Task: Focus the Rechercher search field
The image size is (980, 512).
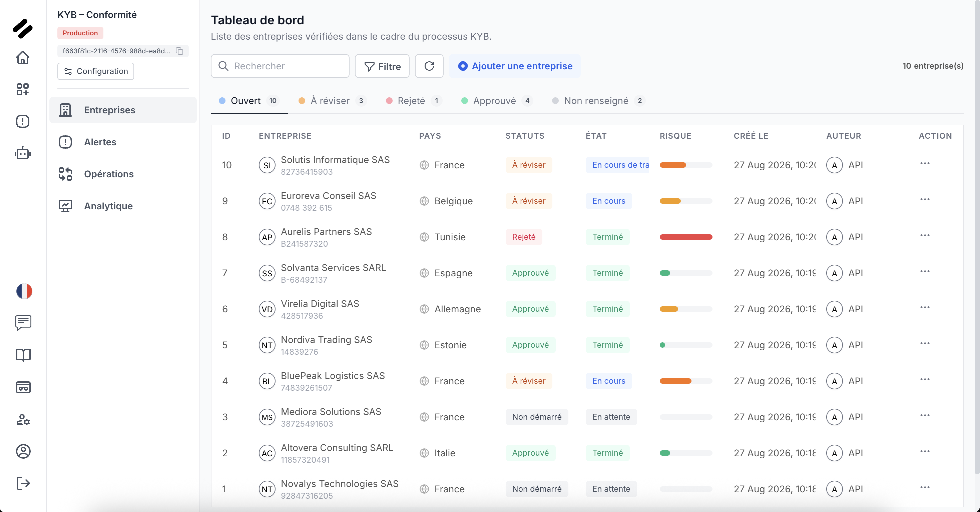Action: [x=280, y=66]
